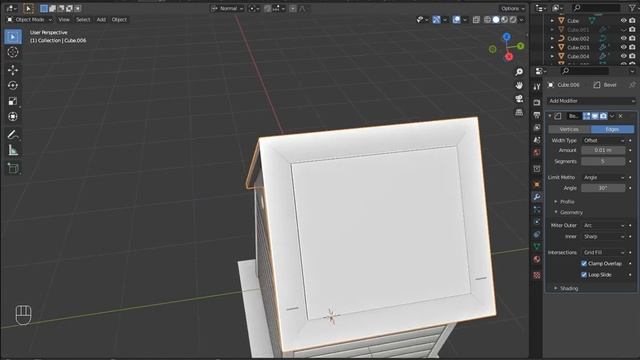Open the Intersections Grid Fill dropdown

(x=603, y=253)
